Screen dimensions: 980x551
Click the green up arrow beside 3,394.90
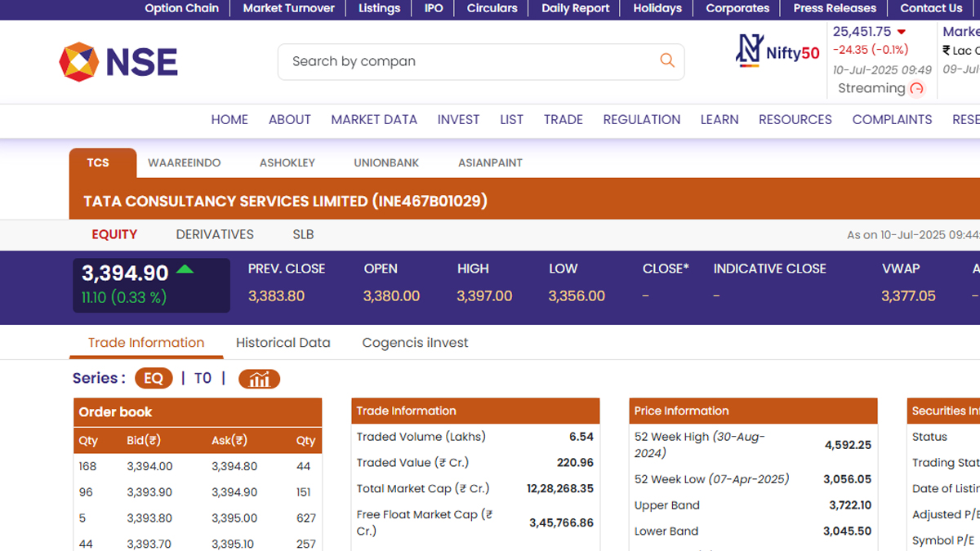pyautogui.click(x=185, y=269)
